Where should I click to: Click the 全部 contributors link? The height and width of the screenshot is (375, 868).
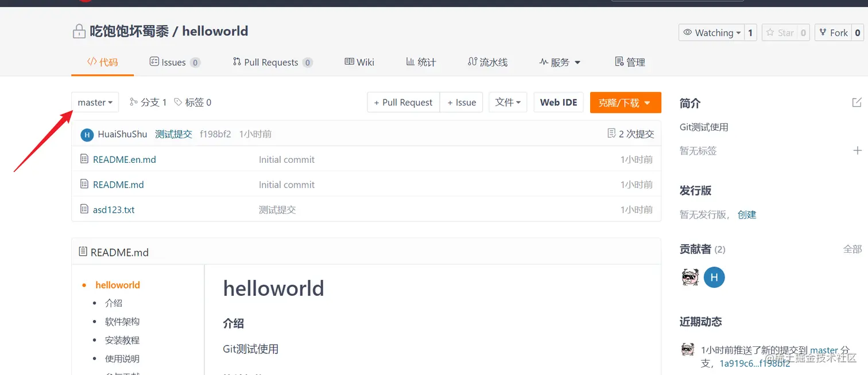coord(852,249)
